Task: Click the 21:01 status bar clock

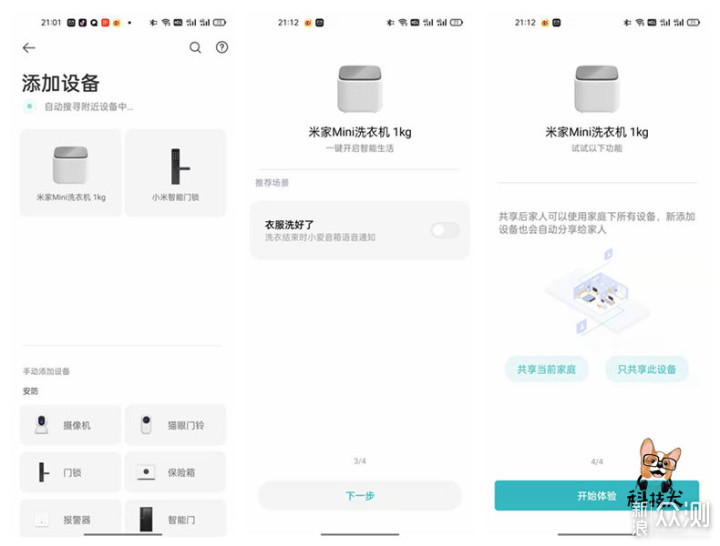Action: (x=51, y=23)
